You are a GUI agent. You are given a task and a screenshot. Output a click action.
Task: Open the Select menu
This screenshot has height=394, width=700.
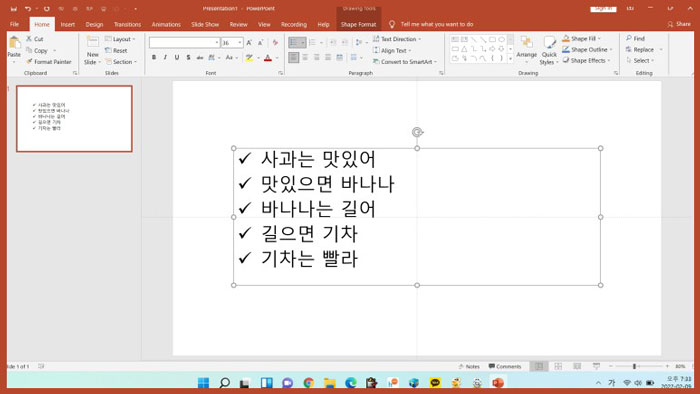[640, 60]
